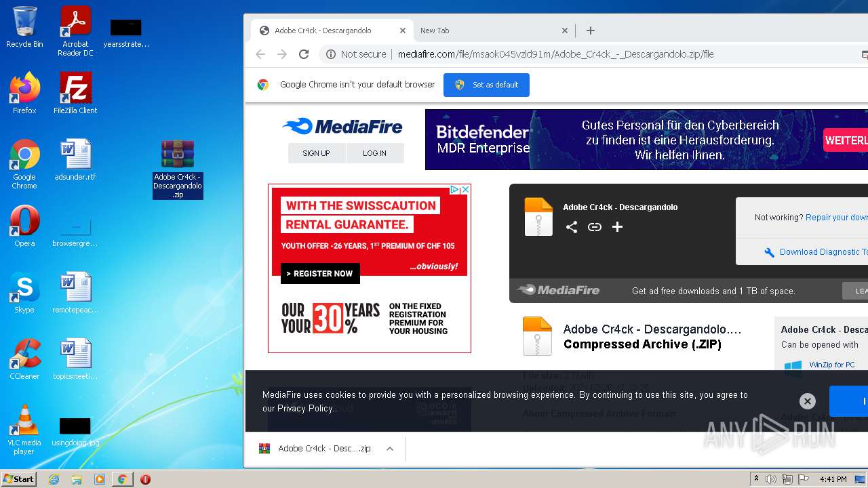Click the share icon for the file
The width and height of the screenshot is (868, 488).
(572, 227)
